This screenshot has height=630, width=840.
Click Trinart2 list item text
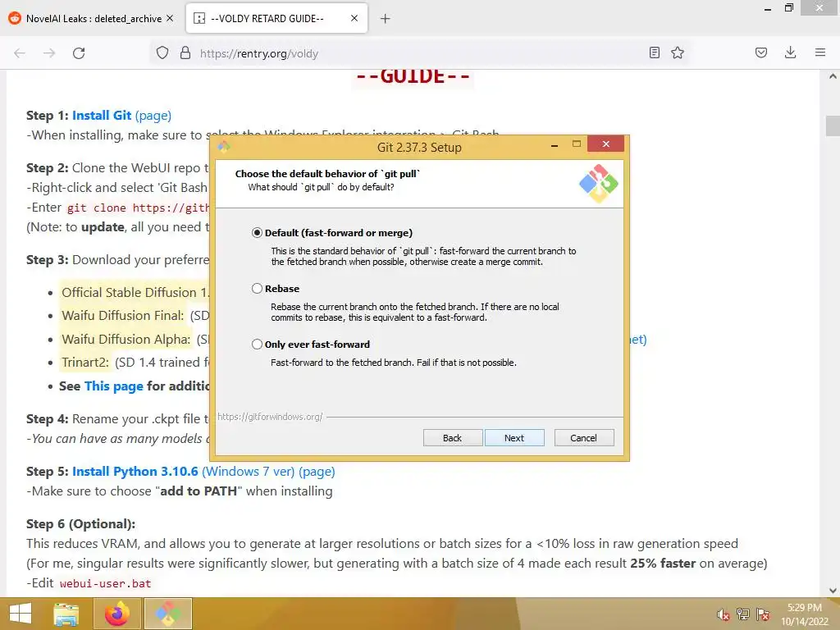tap(85, 363)
